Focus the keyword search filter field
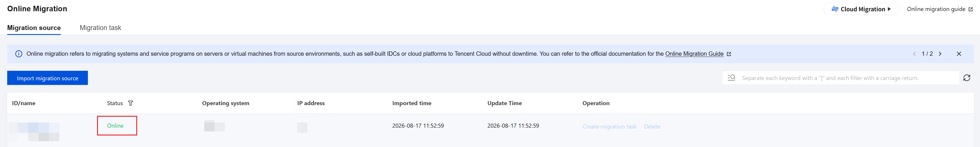 tap(841, 78)
